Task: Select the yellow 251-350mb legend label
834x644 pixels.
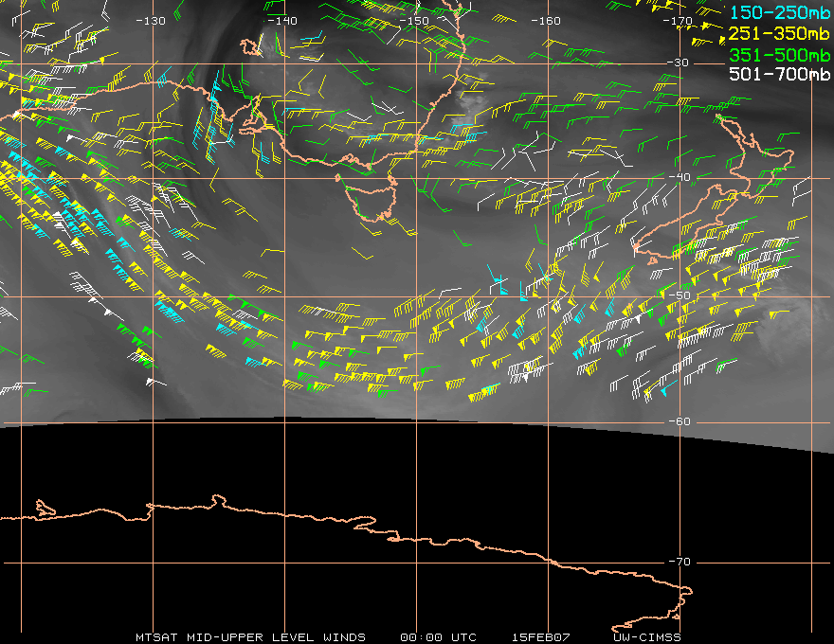Action: tap(780, 34)
